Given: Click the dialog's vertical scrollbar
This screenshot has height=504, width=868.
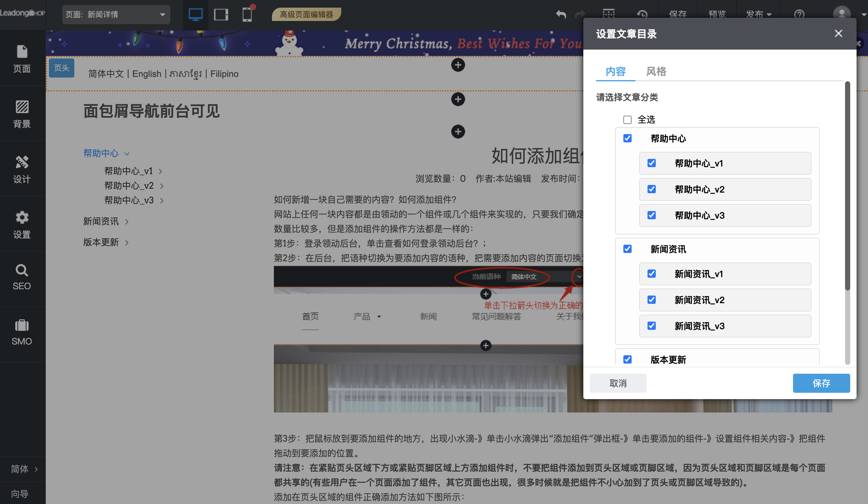Looking at the screenshot, I should pos(847,186).
